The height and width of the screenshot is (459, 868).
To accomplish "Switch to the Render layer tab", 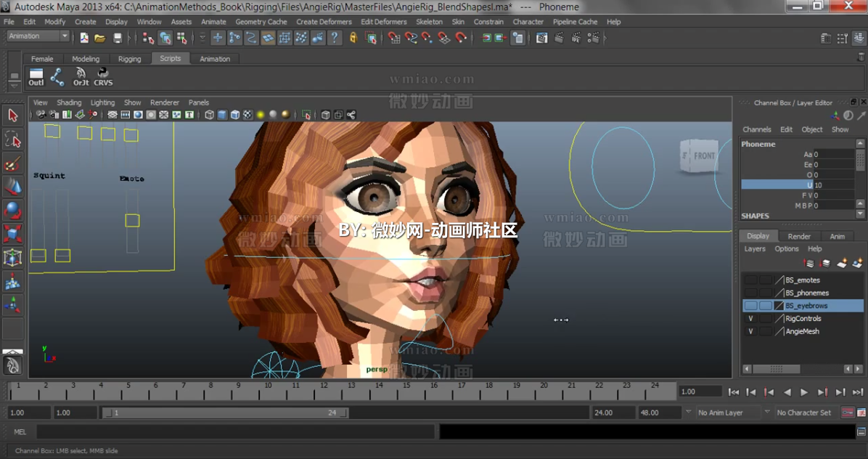I will click(799, 236).
